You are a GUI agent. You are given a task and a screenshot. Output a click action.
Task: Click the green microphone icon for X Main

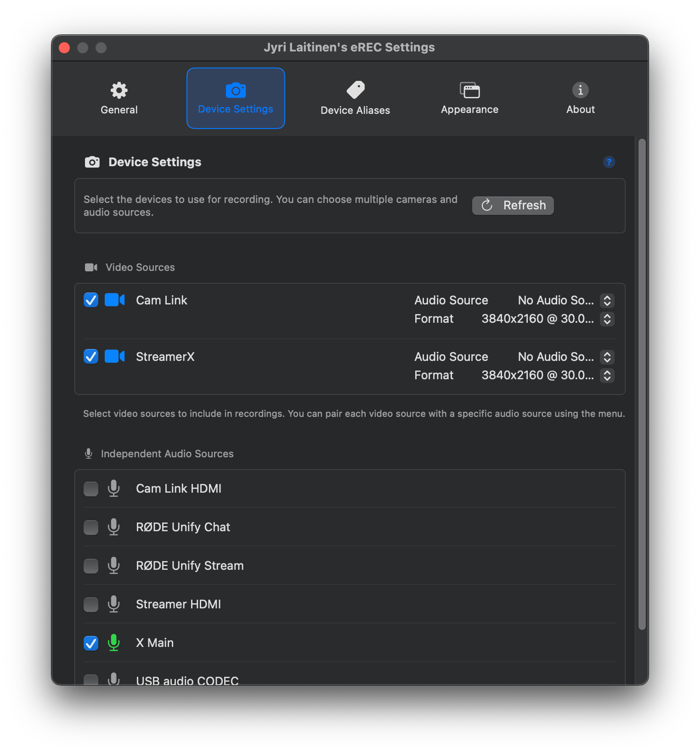pyautogui.click(x=114, y=643)
